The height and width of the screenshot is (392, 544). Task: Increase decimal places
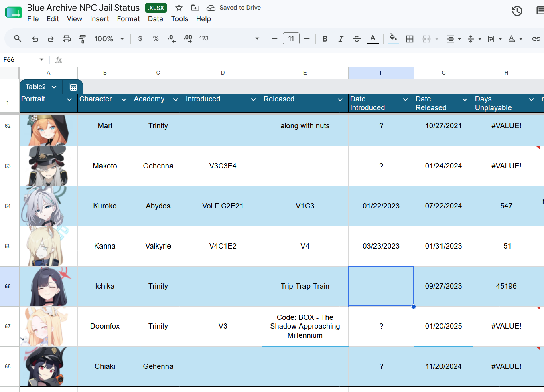188,39
